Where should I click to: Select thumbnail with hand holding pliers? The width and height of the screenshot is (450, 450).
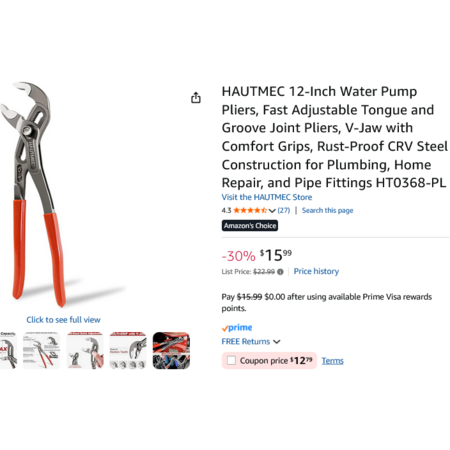tap(85, 350)
